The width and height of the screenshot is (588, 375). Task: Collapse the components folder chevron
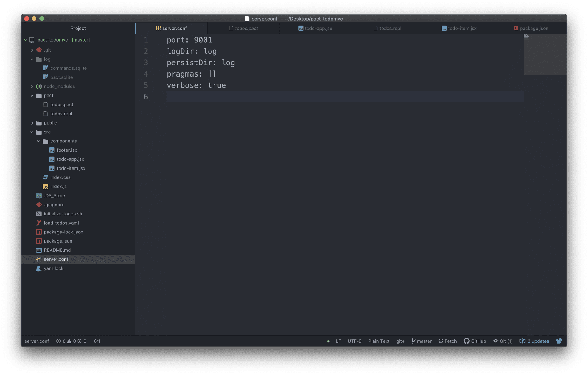pyautogui.click(x=39, y=141)
